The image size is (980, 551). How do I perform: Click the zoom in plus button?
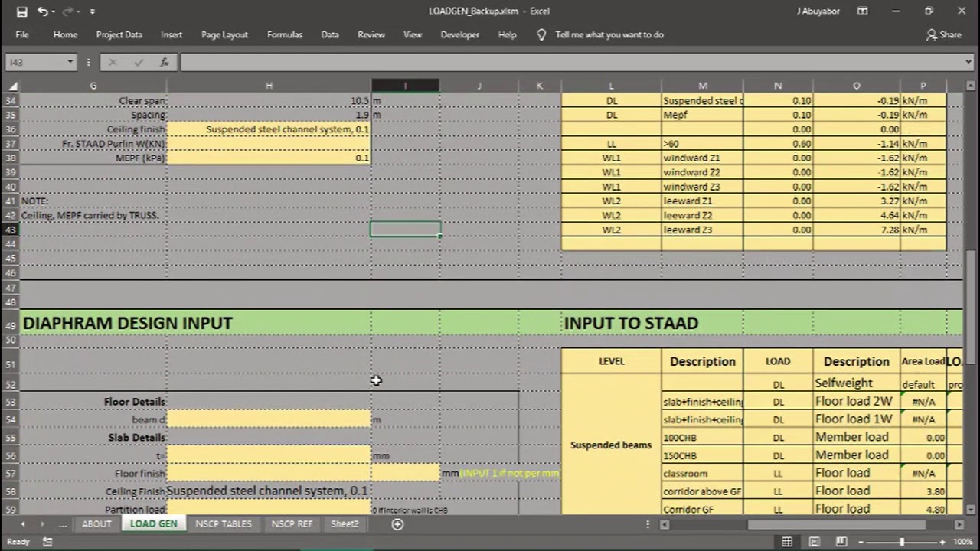tap(942, 542)
